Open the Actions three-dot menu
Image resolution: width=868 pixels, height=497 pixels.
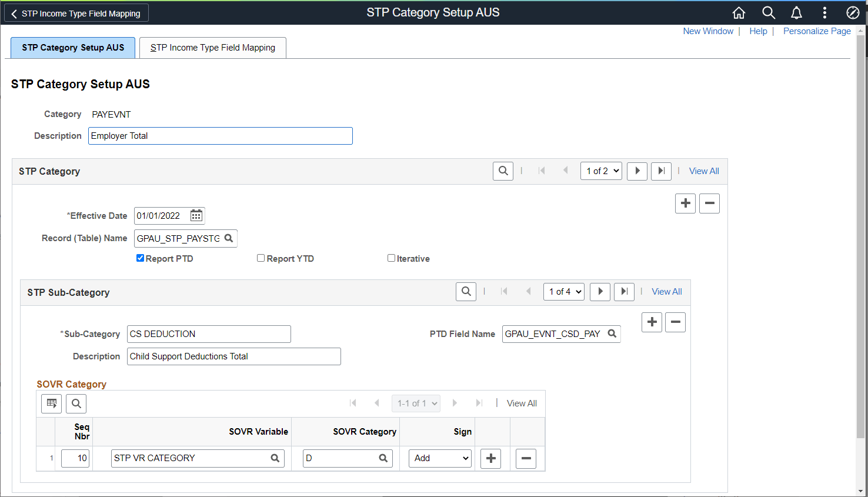[824, 12]
